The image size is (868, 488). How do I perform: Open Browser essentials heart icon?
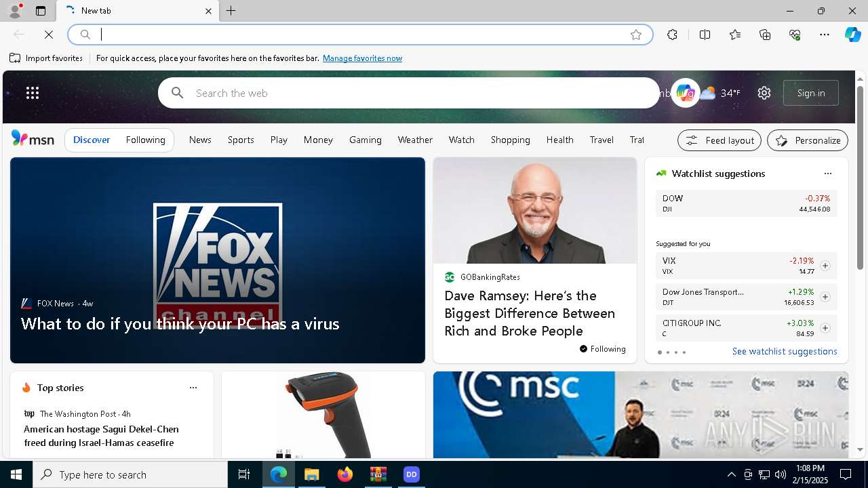click(795, 35)
